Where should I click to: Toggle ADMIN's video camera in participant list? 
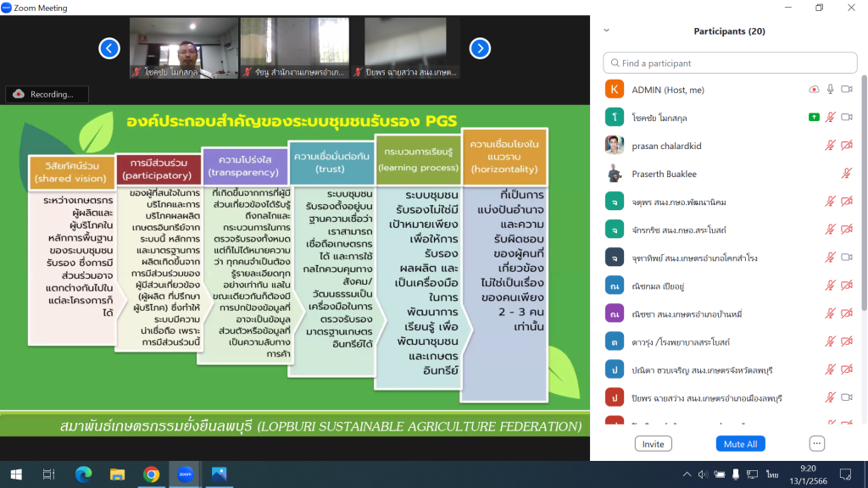846,90
